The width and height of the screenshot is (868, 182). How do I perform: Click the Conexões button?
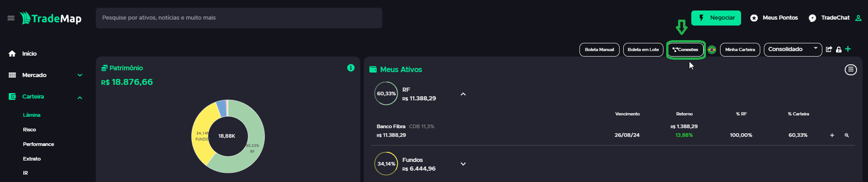pos(686,49)
